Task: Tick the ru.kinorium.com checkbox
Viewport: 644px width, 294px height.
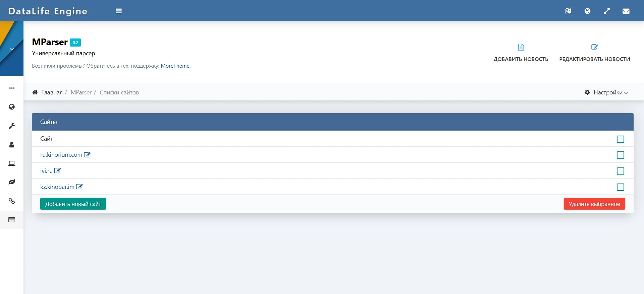Action: tap(621, 155)
